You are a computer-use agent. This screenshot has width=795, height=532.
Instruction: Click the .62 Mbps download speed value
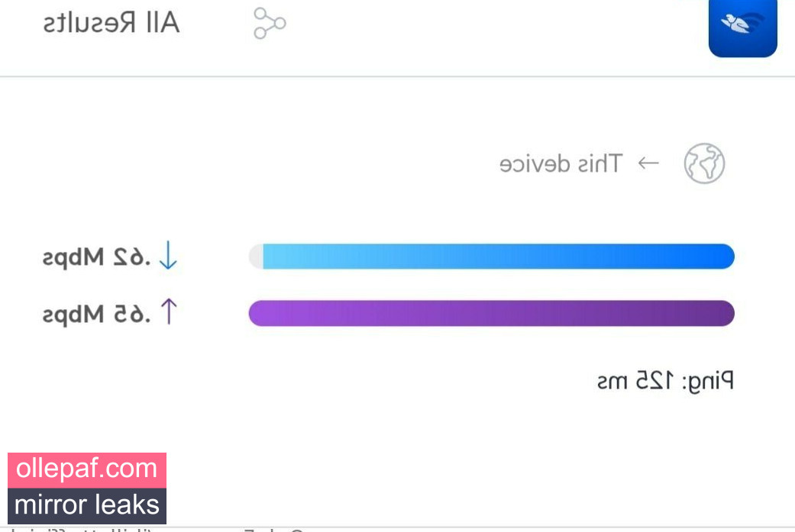[x=96, y=258]
